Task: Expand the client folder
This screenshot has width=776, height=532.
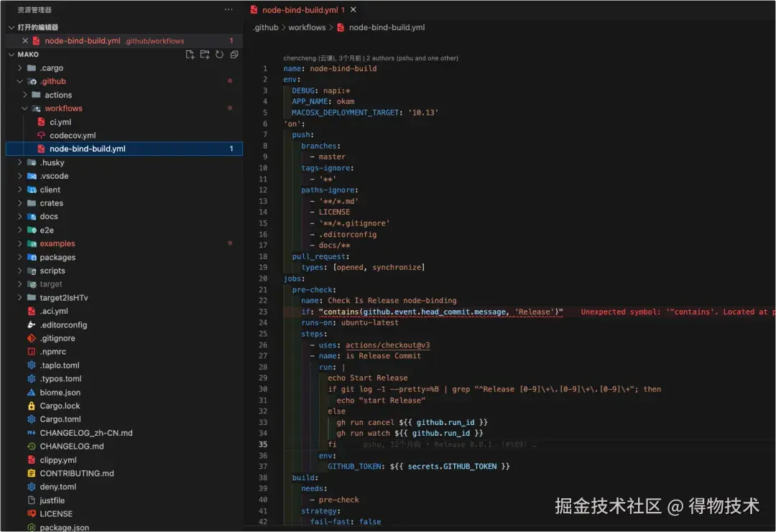Action: pyautogui.click(x=20, y=190)
